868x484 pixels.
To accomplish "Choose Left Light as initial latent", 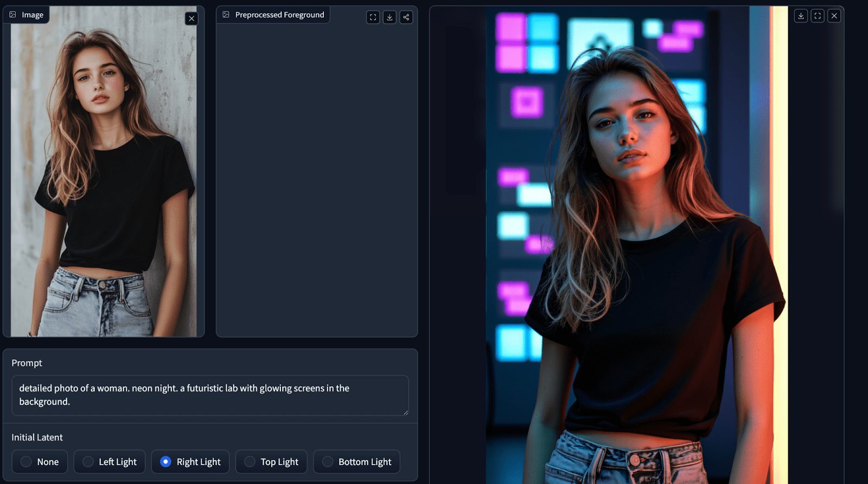I will pos(88,462).
